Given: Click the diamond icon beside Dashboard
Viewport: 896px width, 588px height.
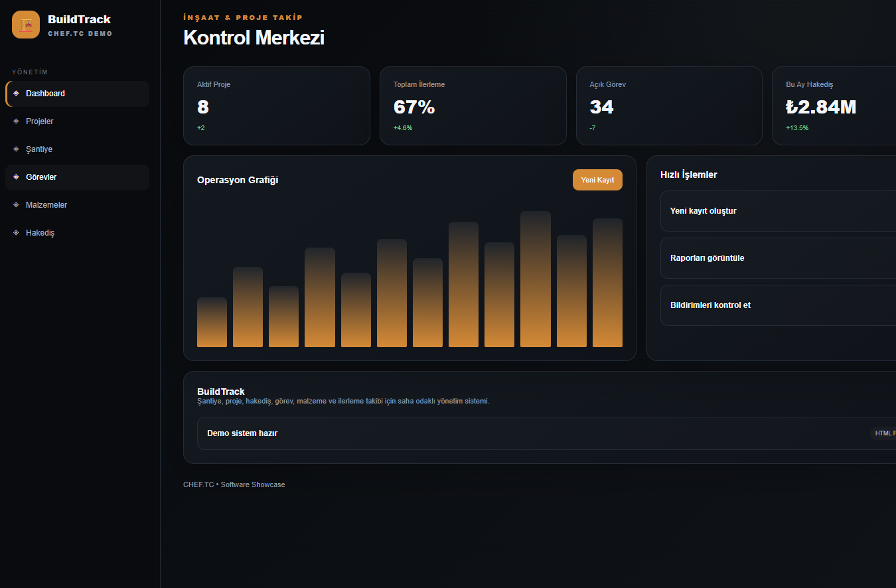Looking at the screenshot, I should pyautogui.click(x=16, y=94).
